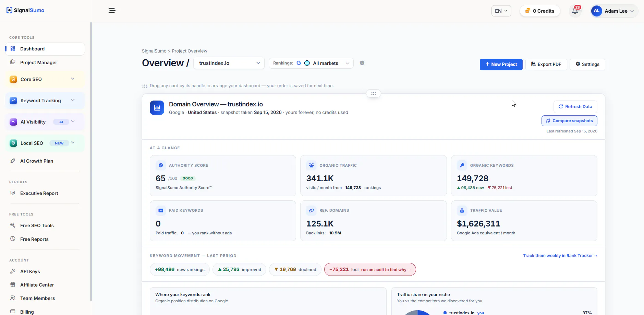Click the Domain Overview chart icon
Viewport: 644px width, 315px height.
click(157, 108)
